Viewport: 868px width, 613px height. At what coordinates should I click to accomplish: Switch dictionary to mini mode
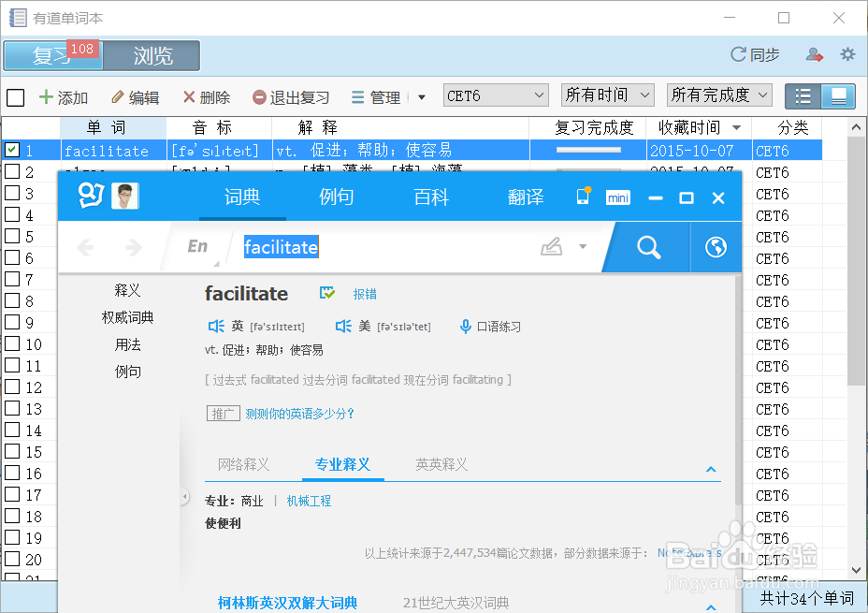(617, 197)
